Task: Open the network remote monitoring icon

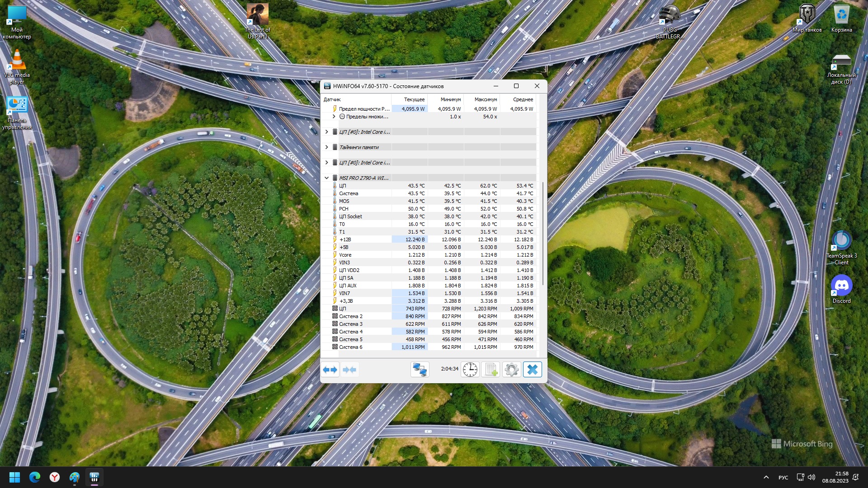Action: coord(420,370)
